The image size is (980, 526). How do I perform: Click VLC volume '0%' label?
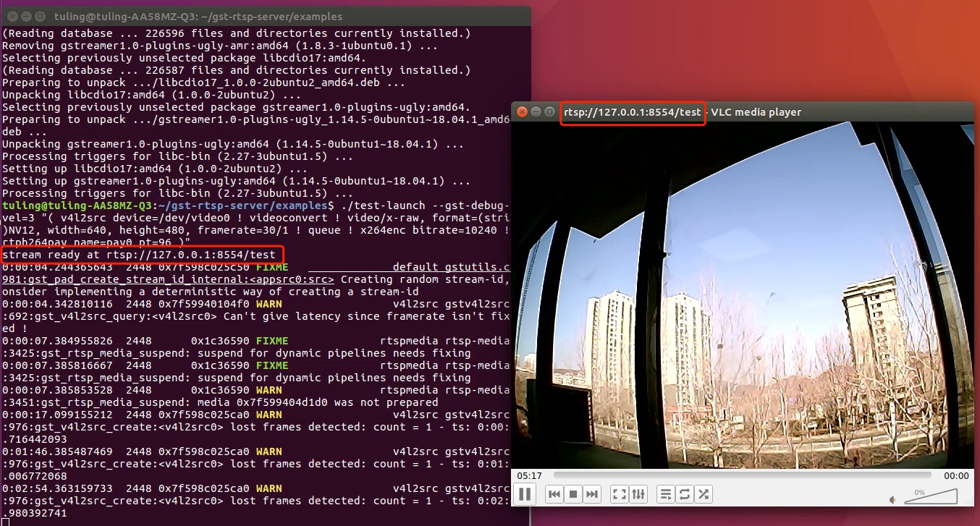point(920,492)
